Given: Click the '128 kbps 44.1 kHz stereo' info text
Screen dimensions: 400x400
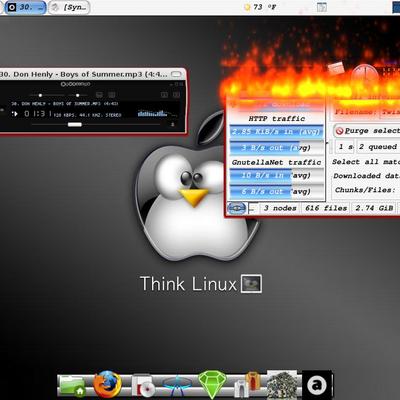Looking at the screenshot, I should tap(87, 115).
